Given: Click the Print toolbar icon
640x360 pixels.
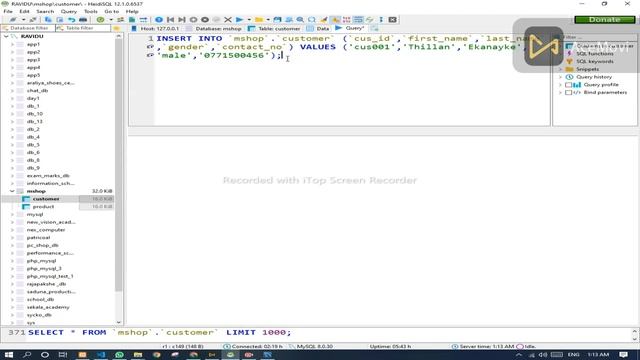Looking at the screenshot, I should tap(83, 20).
